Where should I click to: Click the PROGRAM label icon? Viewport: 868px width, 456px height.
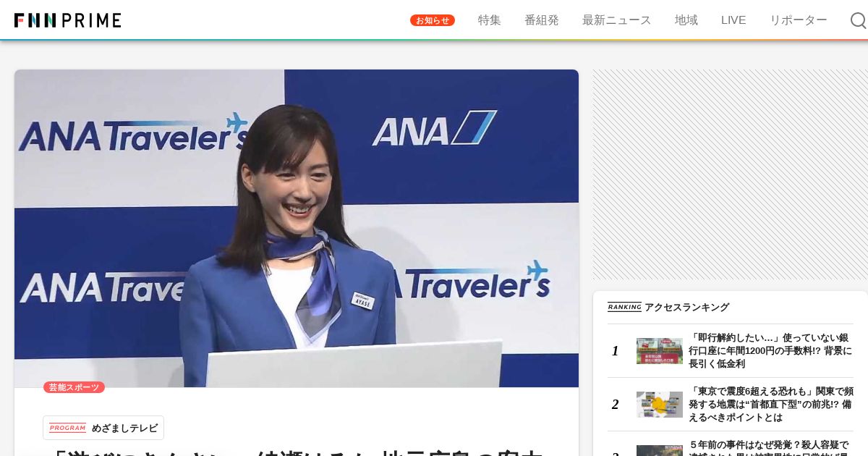click(67, 428)
